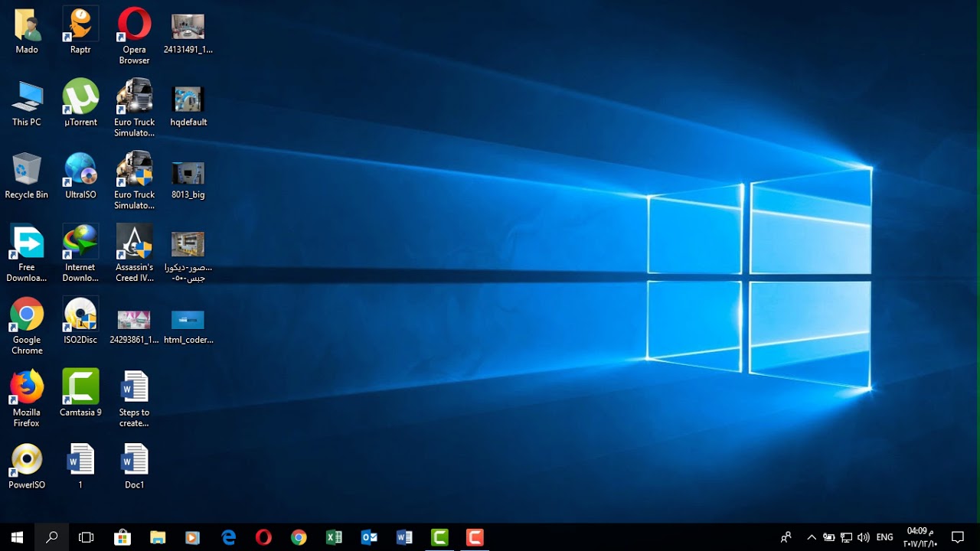Launch Chrome from the taskbar
The image size is (980, 551).
(299, 537)
